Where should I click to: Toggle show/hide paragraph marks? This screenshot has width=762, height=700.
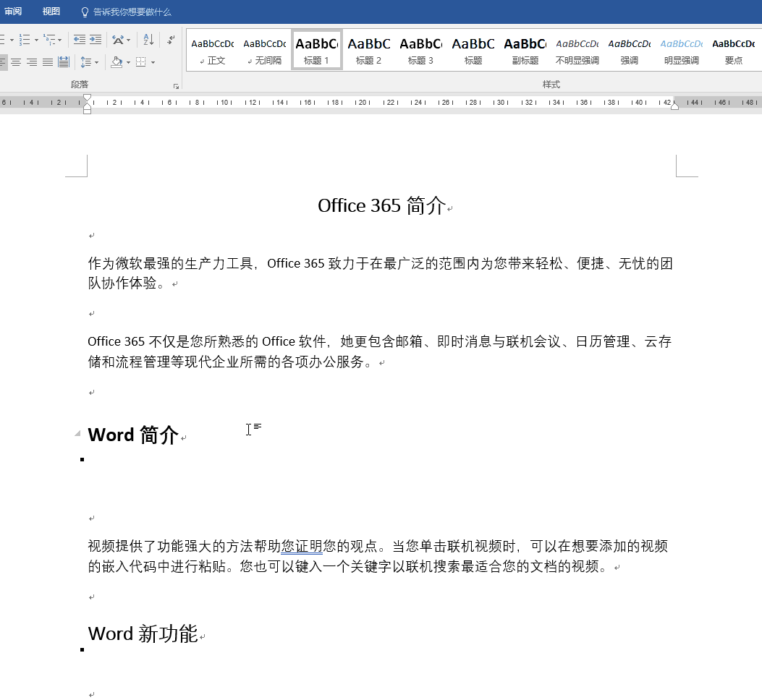[171, 39]
